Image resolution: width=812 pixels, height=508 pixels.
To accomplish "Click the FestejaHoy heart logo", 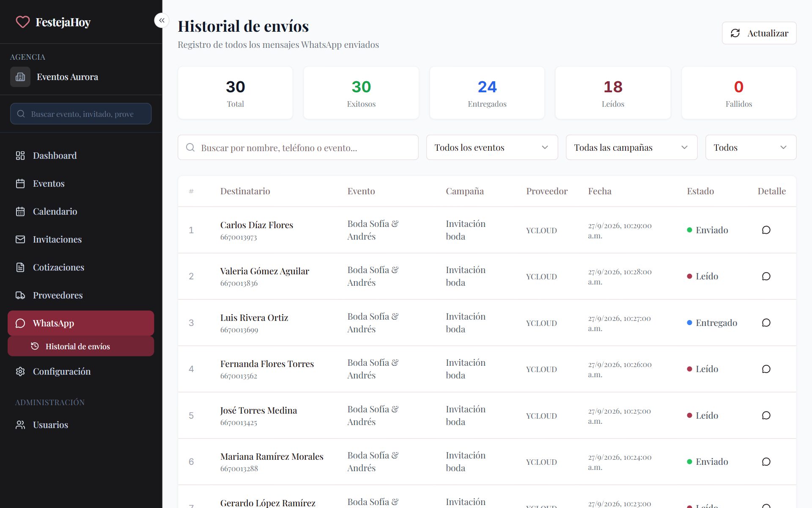I will [23, 22].
